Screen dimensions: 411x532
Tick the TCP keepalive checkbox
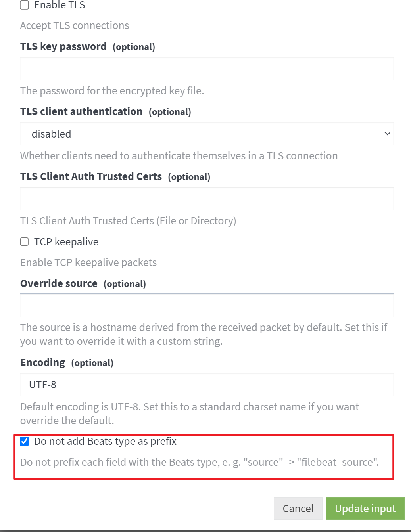(x=25, y=242)
